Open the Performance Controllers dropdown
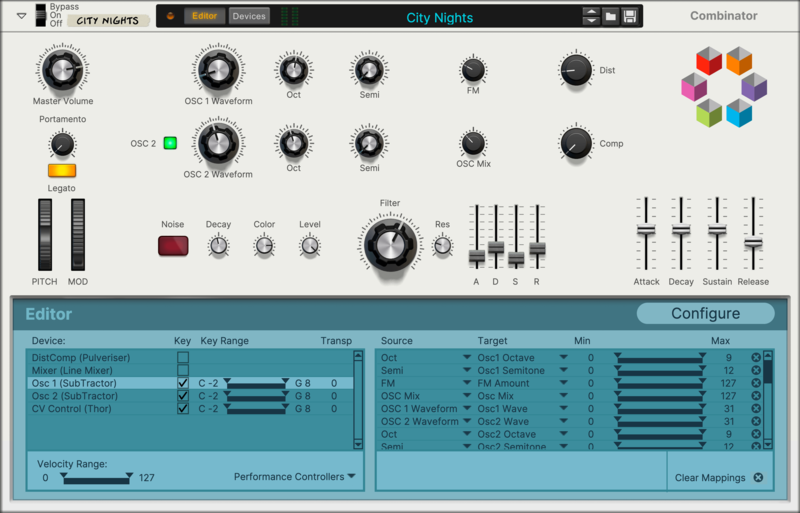Image resolution: width=800 pixels, height=513 pixels. point(295,477)
